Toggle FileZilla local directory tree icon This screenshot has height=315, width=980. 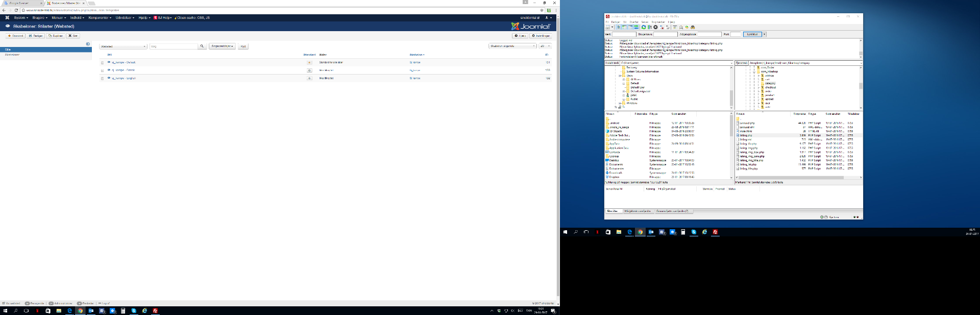(625, 27)
